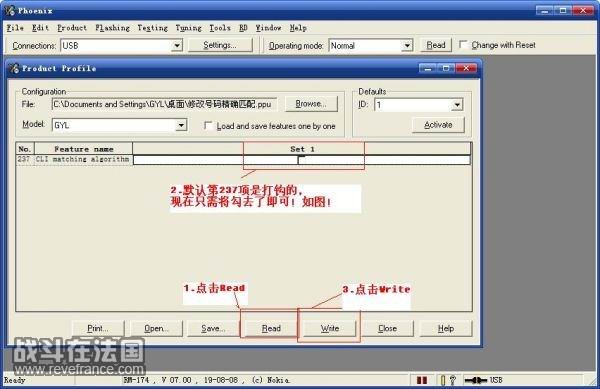This screenshot has width=600, height=389.
Task: Click the Phoenix app icon in title bar
Action: pyautogui.click(x=9, y=10)
